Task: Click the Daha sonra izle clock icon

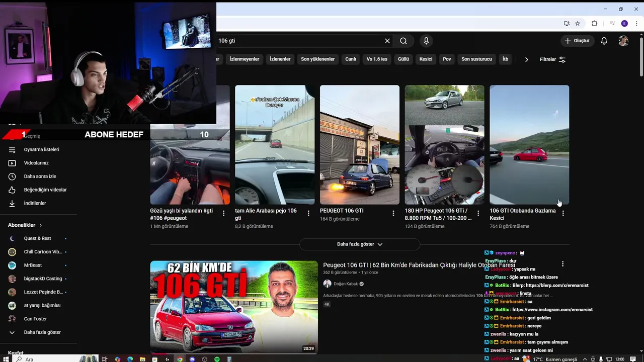Action: tap(12, 176)
